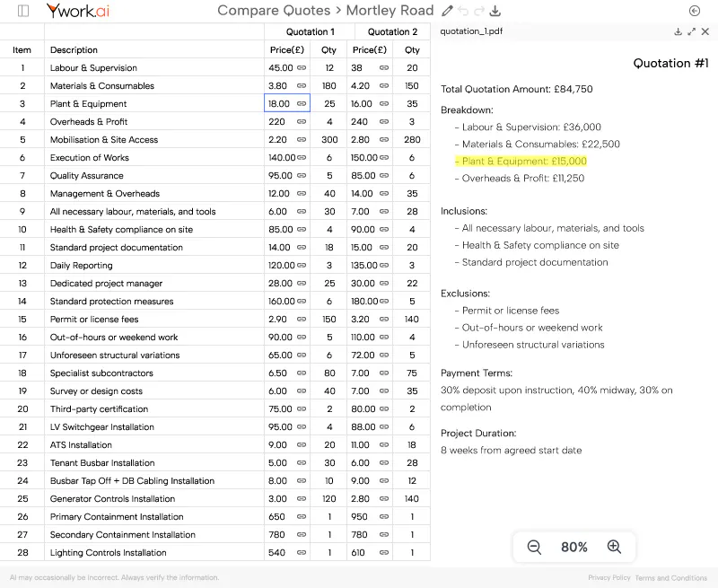Open source link for Overheads & Profit Quotation 1 price
718x588 pixels.
tap(302, 122)
